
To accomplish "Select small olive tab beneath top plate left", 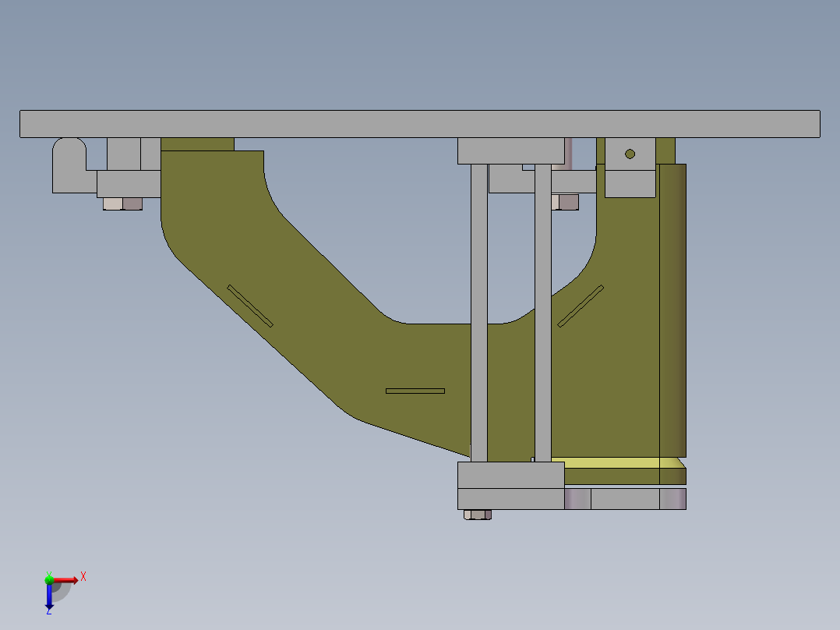I will pos(197,144).
